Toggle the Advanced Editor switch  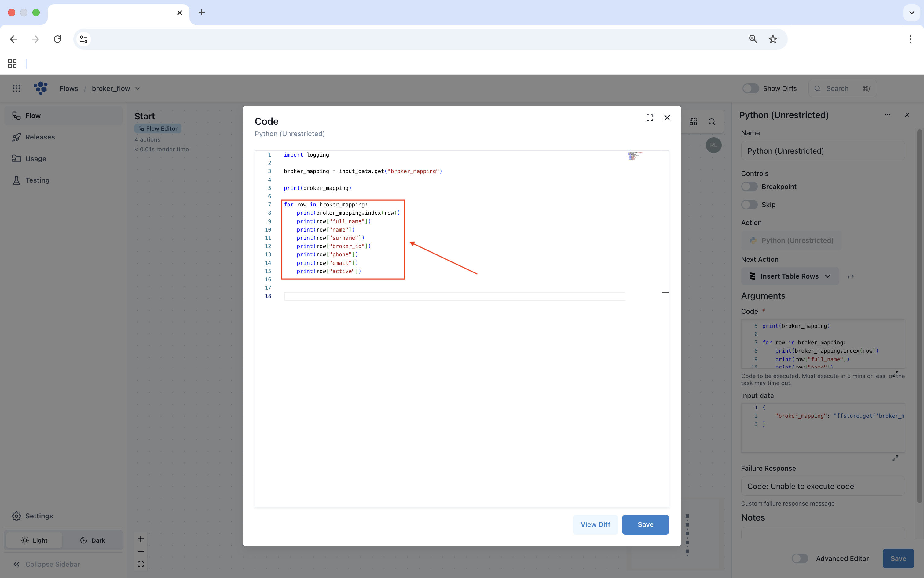[x=800, y=558]
